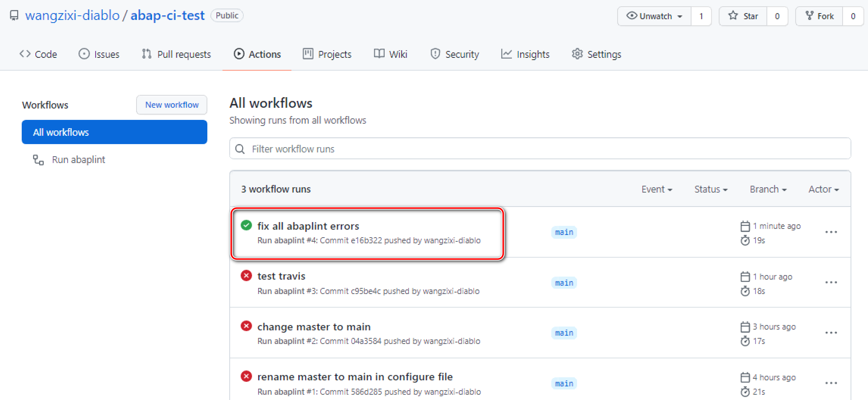Click the magnifier icon in filter box

(x=240, y=149)
